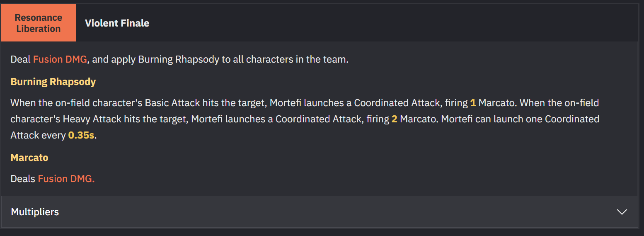Click 'Coordinated Attack, firing' on the first line

(x=411, y=102)
